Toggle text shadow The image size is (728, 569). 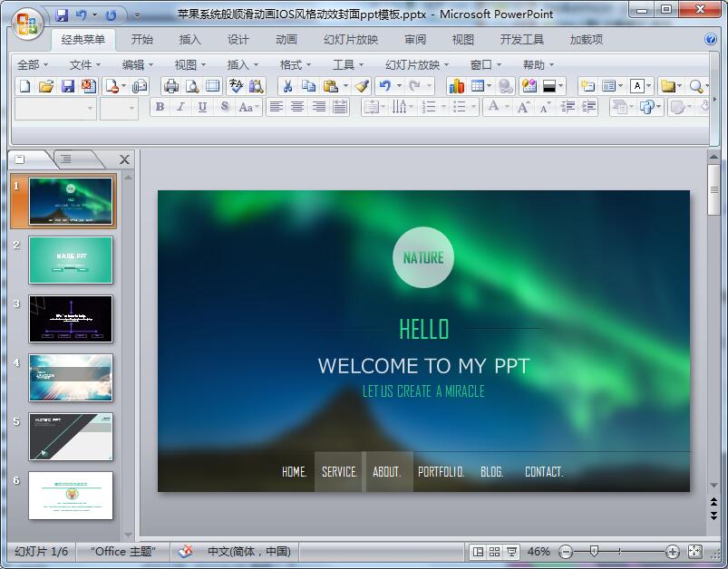[224, 107]
